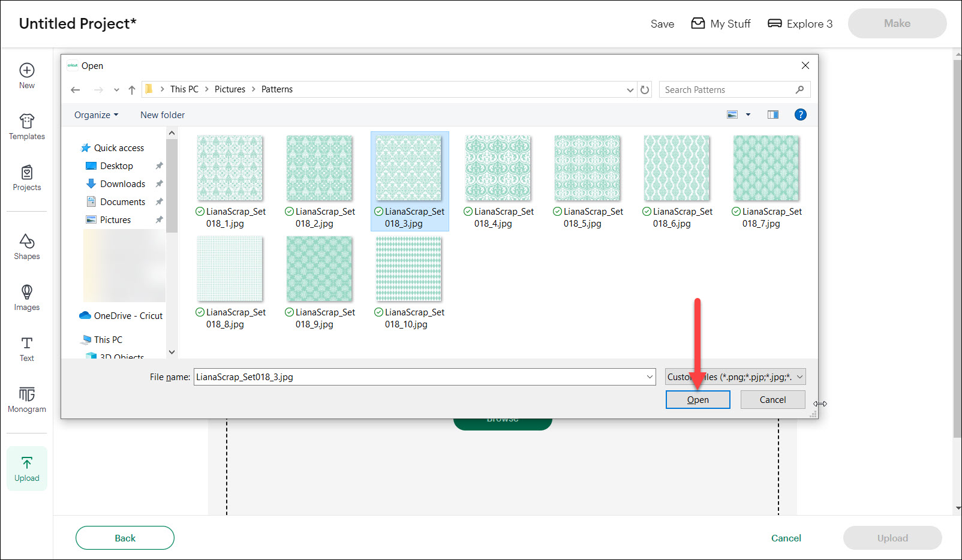Click the New project icon

(x=26, y=76)
